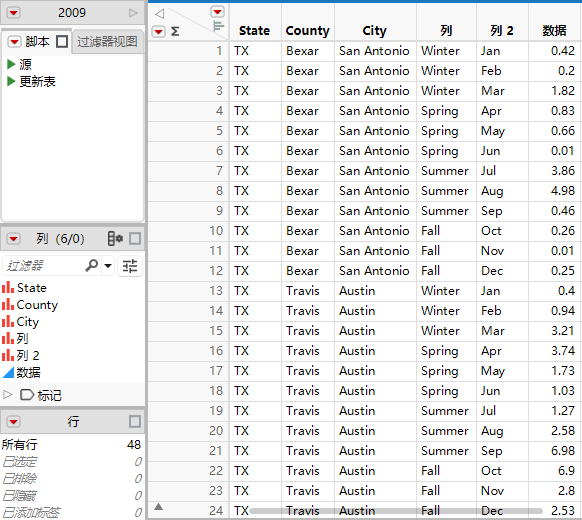Click the filter settings sliders icon
The width and height of the screenshot is (582, 520).
[x=130, y=266]
